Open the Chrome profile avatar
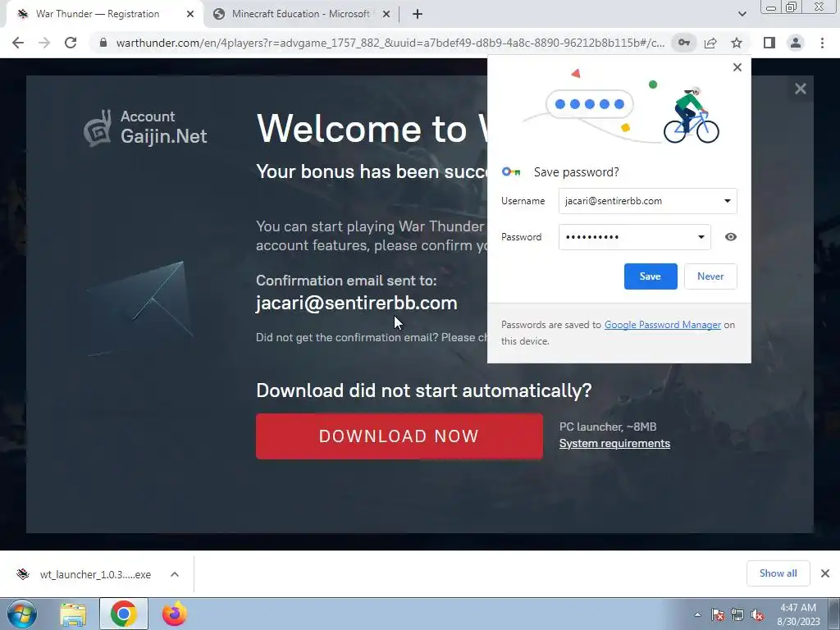Viewport: 840px width, 630px height. coord(796,43)
